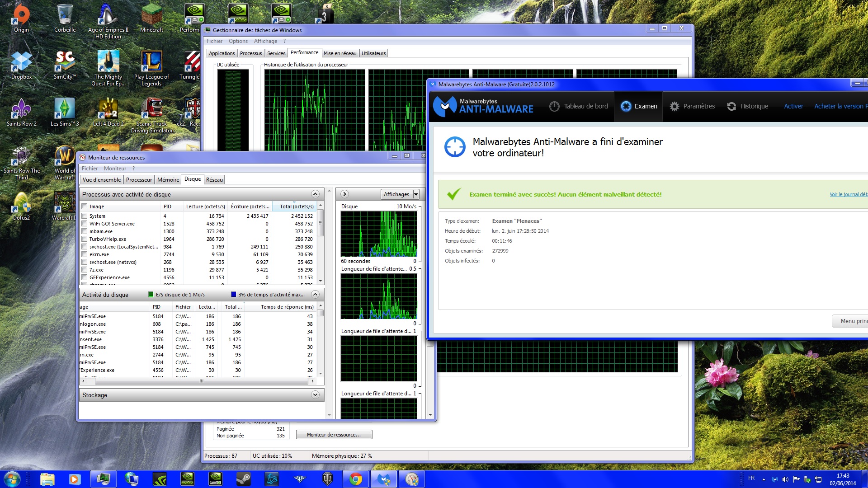Click the Activer link in Malwarebytes
The width and height of the screenshot is (868, 488).
(x=793, y=106)
